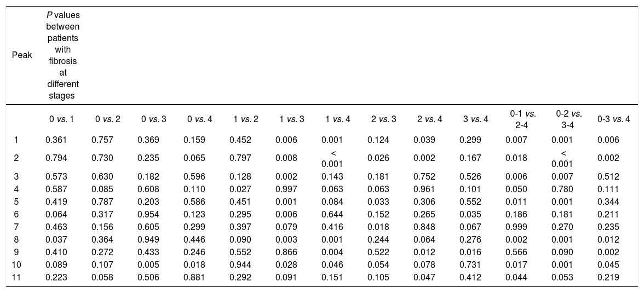Select the peak 11 row label
Viewport: 644px width, 293px height.
(x=15, y=278)
